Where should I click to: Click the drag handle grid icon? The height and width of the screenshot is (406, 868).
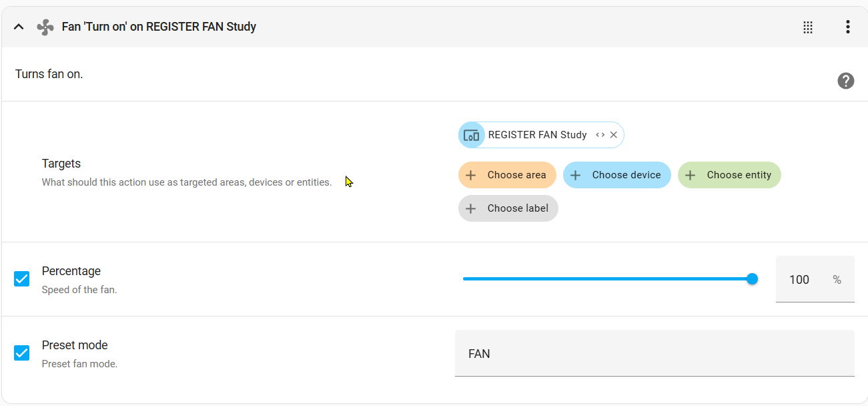(x=808, y=27)
